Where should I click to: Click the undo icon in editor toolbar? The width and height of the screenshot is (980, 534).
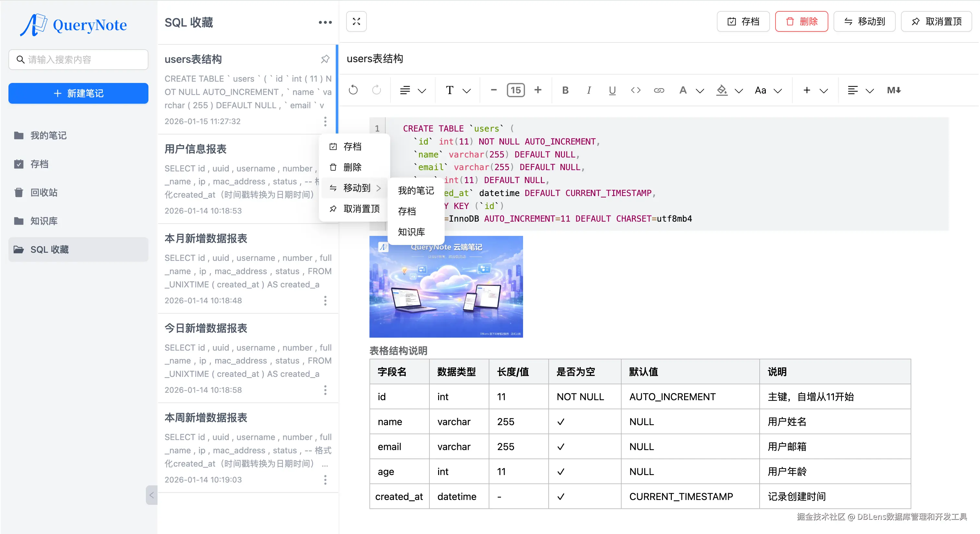point(353,90)
